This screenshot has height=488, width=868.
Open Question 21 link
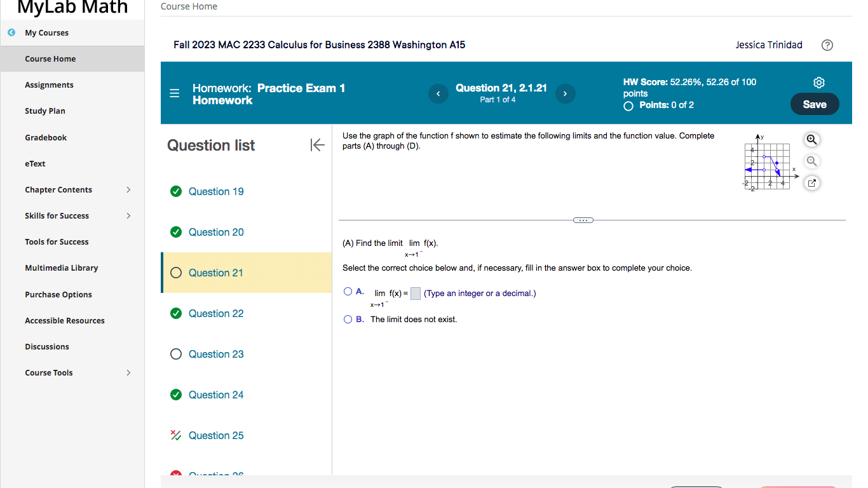pos(216,273)
